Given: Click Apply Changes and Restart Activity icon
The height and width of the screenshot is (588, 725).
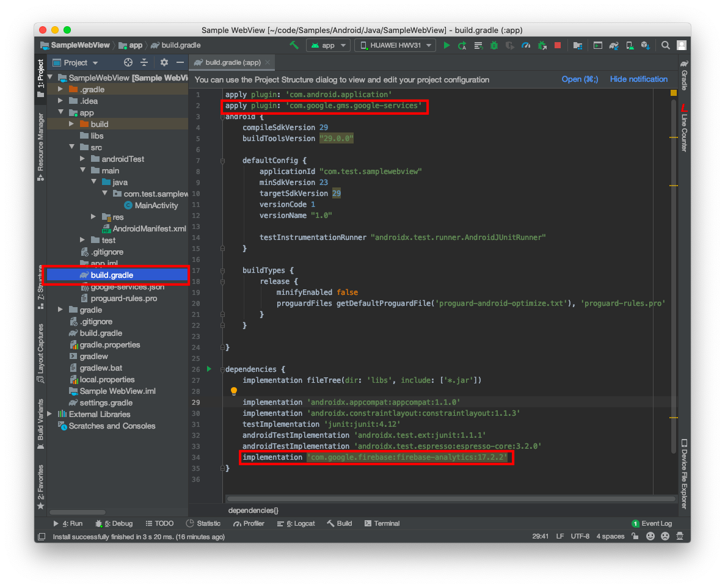Looking at the screenshot, I should [462, 45].
